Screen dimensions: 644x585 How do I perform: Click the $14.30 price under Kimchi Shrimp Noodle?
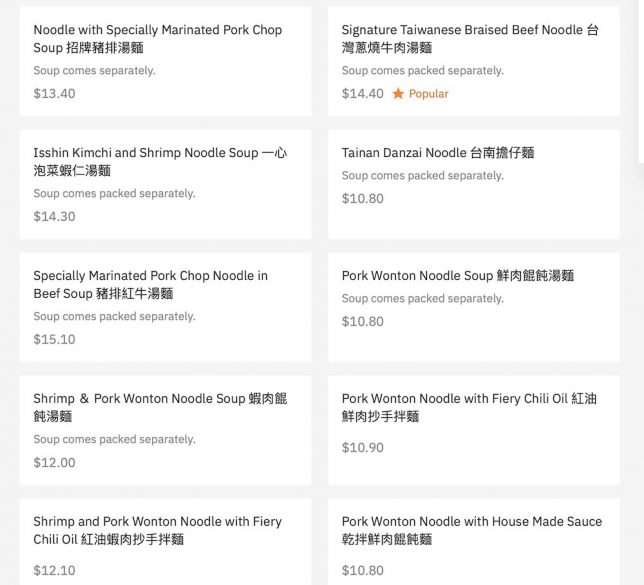pos(54,217)
